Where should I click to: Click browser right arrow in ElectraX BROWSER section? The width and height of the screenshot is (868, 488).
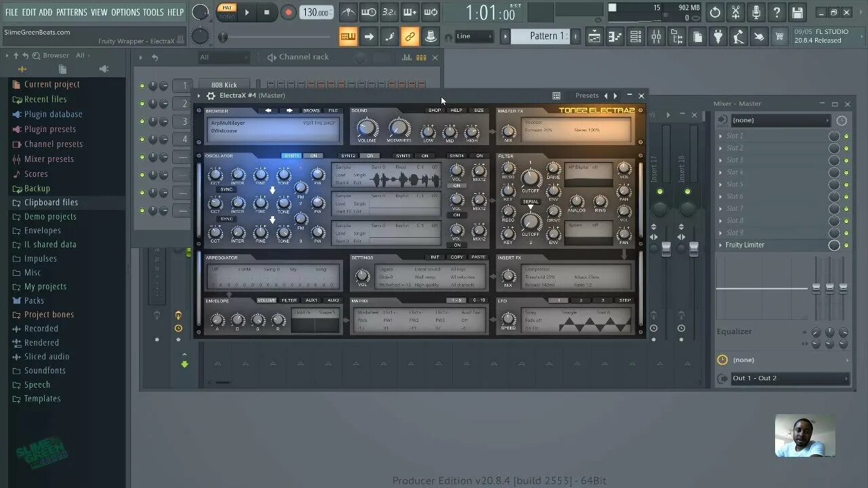(x=290, y=110)
